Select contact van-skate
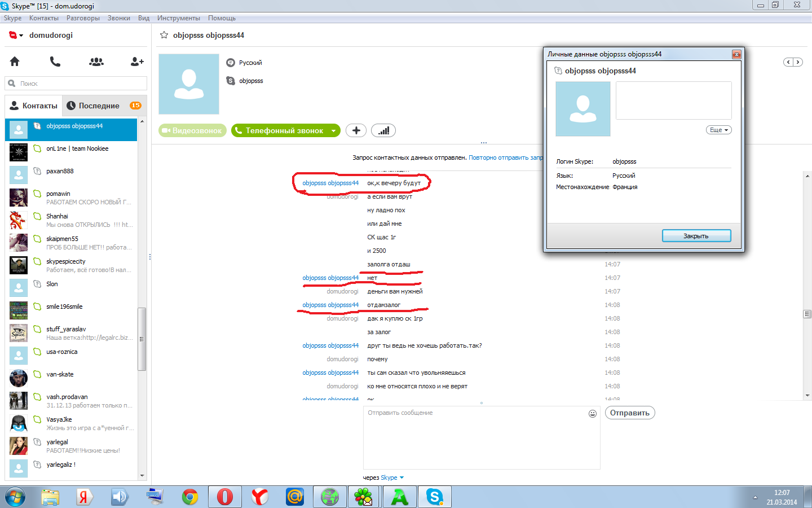 [x=71, y=378]
